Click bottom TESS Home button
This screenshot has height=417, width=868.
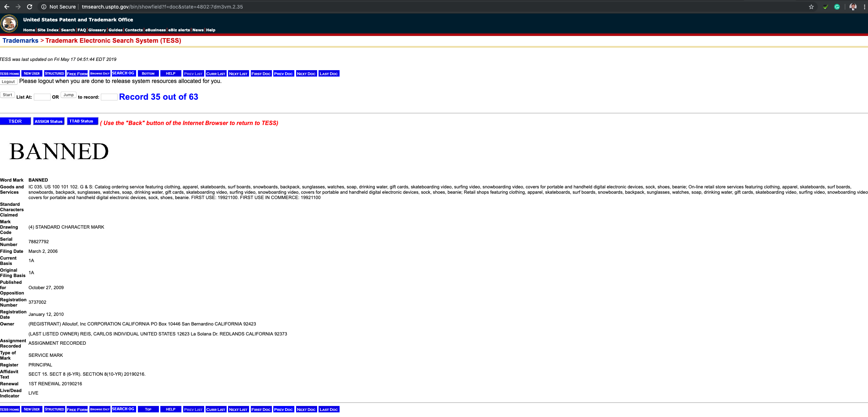pyautogui.click(x=10, y=410)
